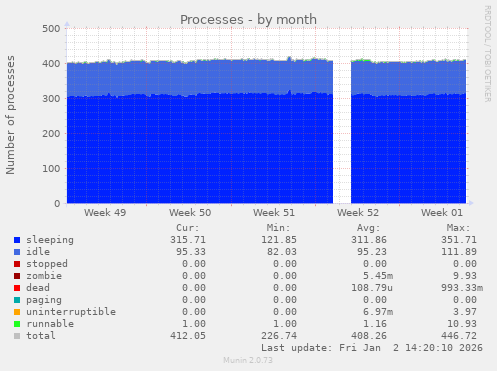Click the 'uninterruptible' legend label

coord(71,312)
